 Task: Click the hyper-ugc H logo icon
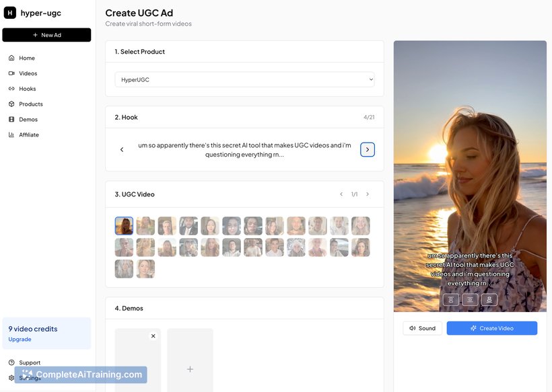(10, 13)
